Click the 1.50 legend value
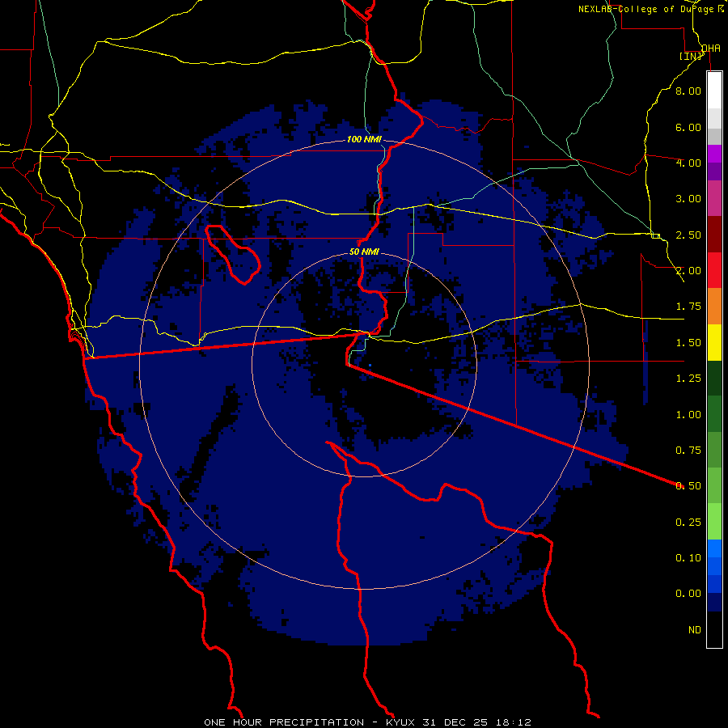Screen dimensions: 728x728 (688, 343)
